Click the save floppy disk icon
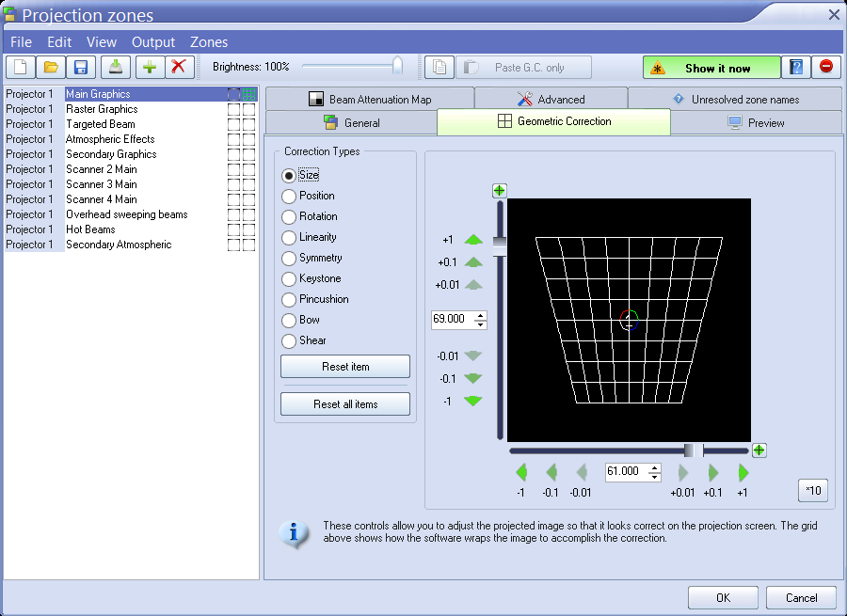Viewport: 847px width, 616px height. coord(81,67)
